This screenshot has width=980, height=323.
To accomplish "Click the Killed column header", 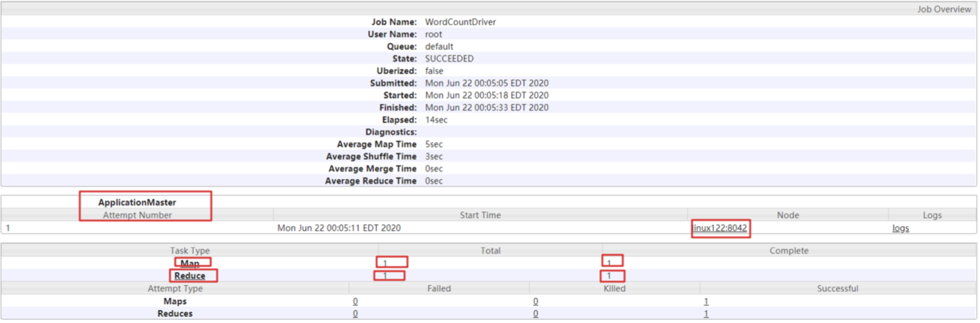I will [615, 289].
